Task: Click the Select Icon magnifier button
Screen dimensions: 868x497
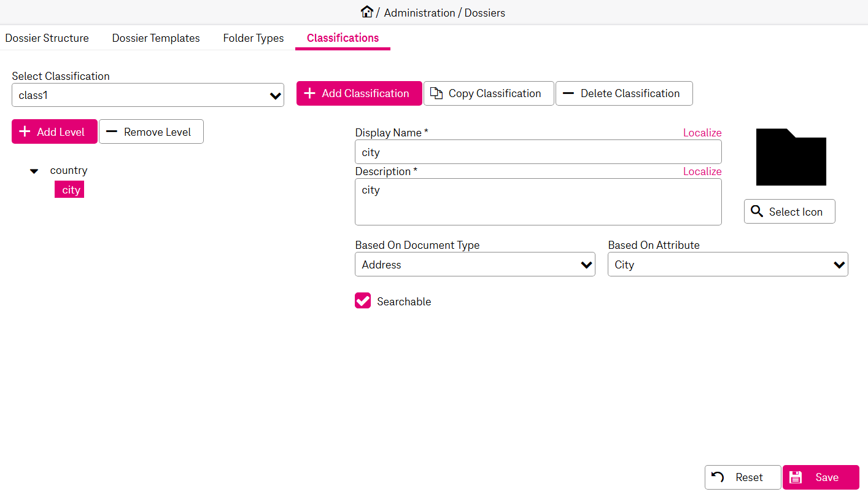Action: click(x=789, y=211)
